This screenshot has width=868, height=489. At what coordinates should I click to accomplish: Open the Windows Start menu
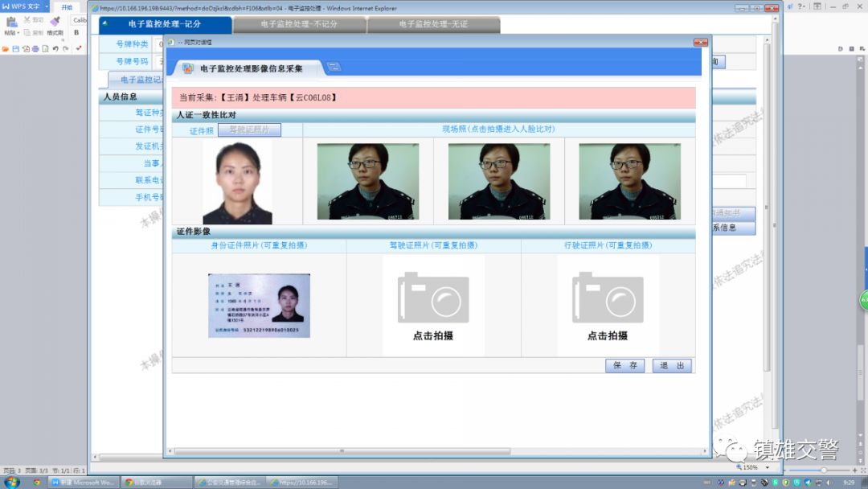pos(11,482)
